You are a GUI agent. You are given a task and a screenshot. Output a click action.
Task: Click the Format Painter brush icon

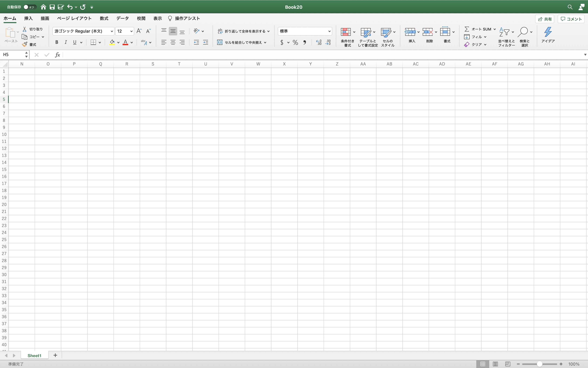(25, 44)
